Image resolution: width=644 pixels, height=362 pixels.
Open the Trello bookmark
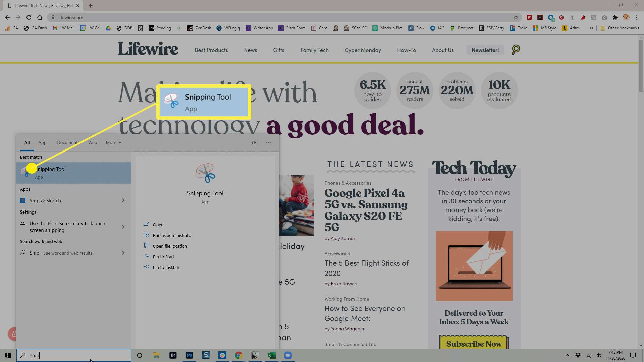(519, 28)
